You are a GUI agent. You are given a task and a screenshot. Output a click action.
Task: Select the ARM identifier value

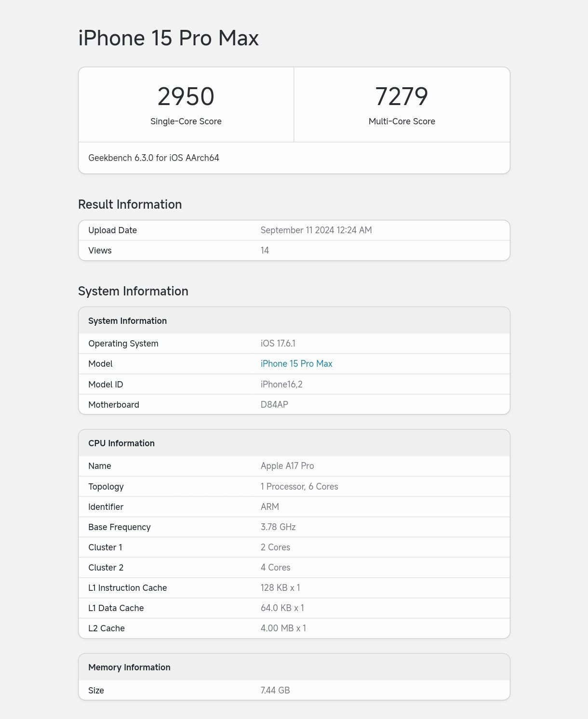(x=270, y=507)
